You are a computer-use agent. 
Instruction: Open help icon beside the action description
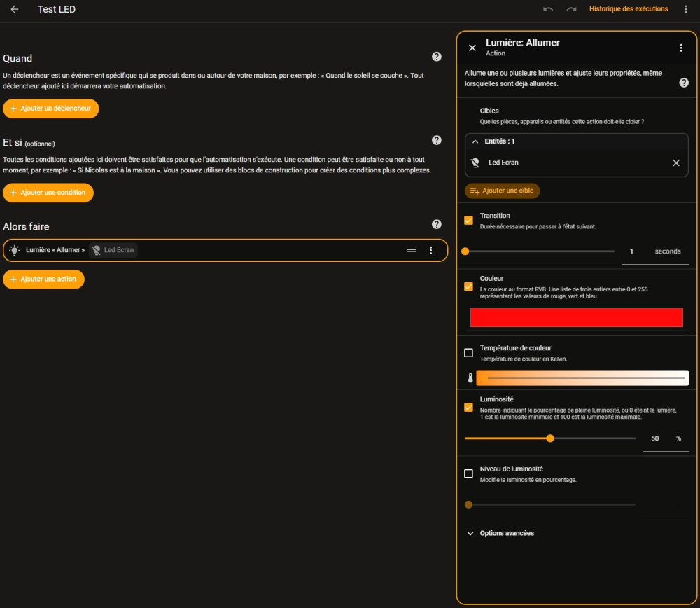[683, 83]
